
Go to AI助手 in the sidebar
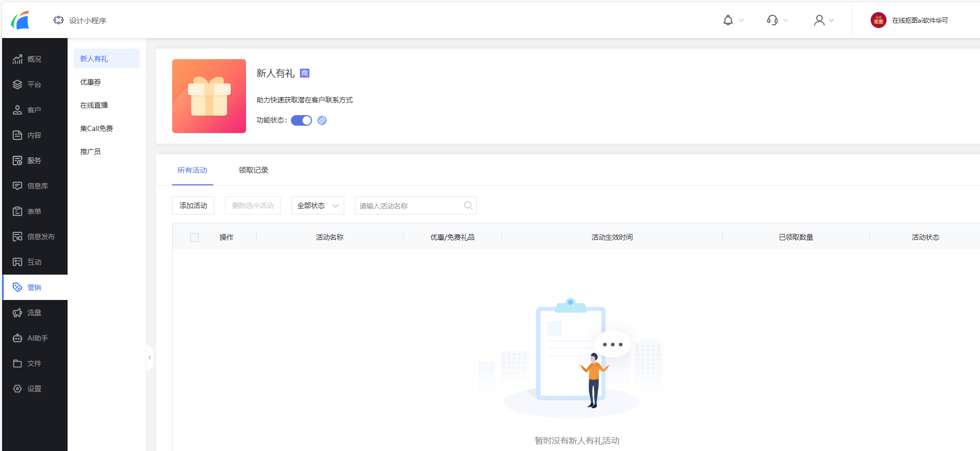[37, 338]
